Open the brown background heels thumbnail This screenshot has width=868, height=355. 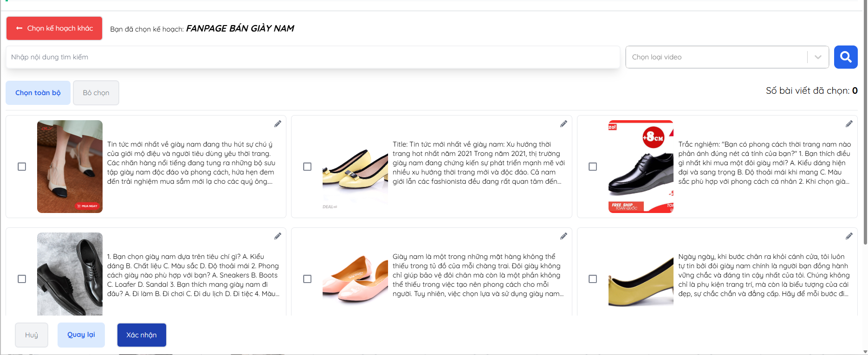pos(70,167)
